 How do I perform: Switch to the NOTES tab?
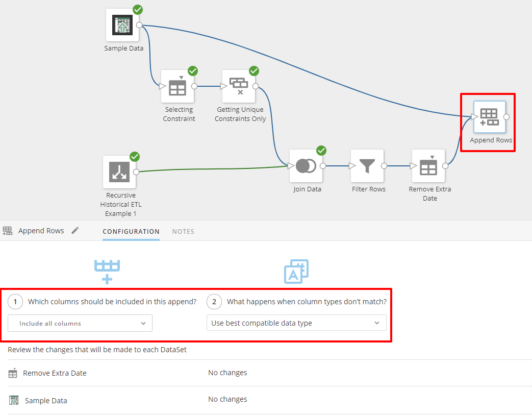183,231
